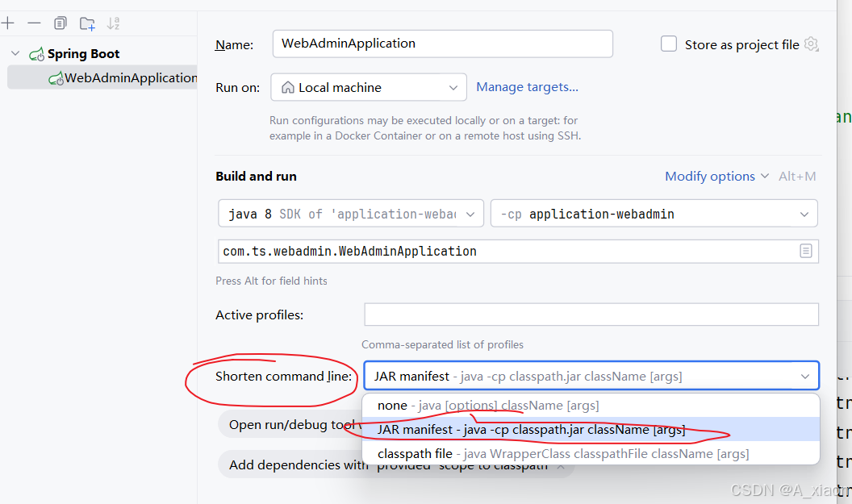Create a new configuration folder

pos(86,23)
